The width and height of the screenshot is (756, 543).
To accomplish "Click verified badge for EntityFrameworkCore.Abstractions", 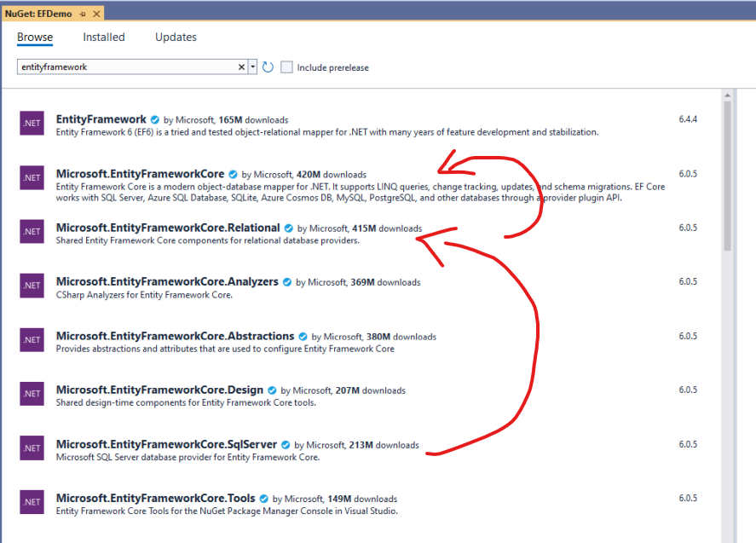I will click(x=303, y=337).
